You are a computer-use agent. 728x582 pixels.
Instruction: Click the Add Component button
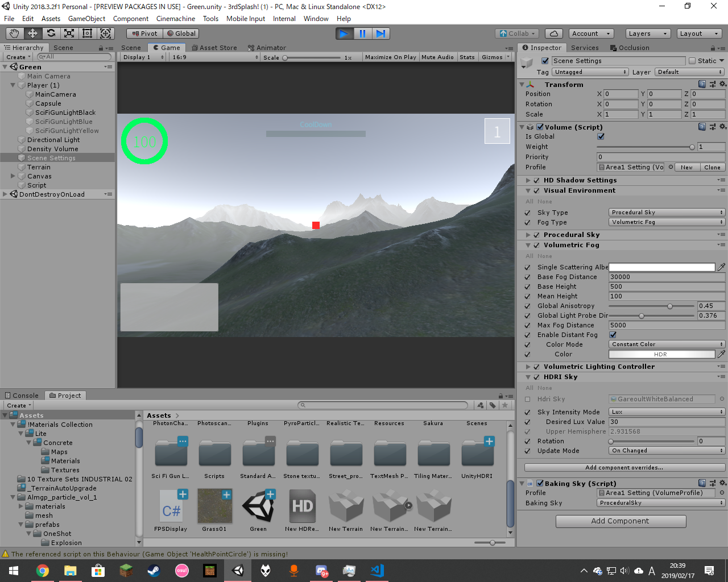point(621,521)
